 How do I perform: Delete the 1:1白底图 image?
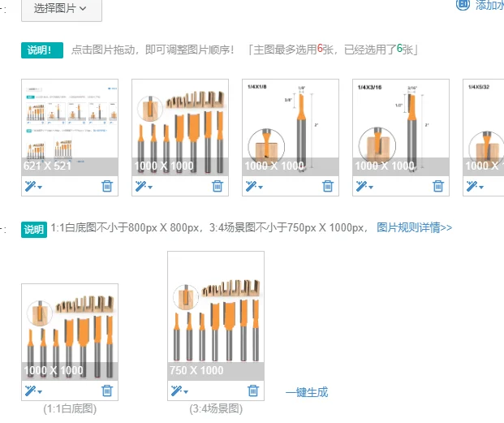tap(107, 391)
